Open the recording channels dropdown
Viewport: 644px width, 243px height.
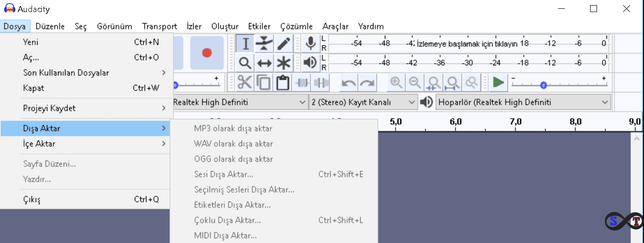point(363,102)
